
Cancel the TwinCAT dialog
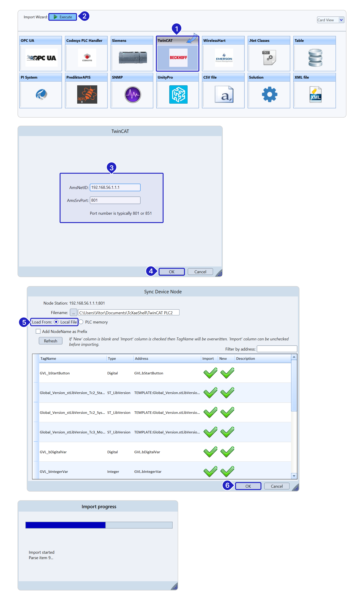tap(200, 272)
